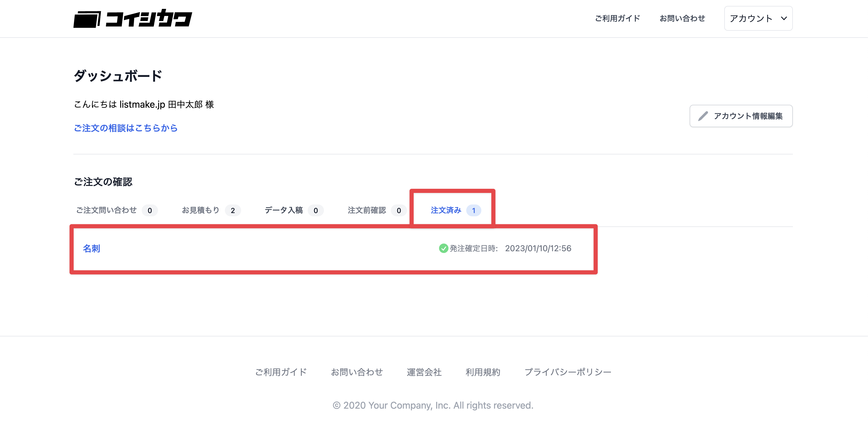Open ご利用ガイド in the top navigation
The width and height of the screenshot is (868, 448).
pos(617,19)
